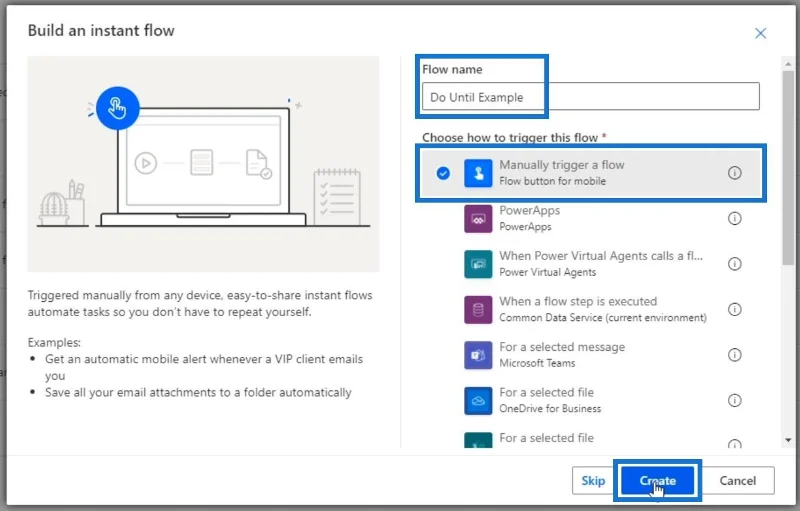The width and height of the screenshot is (800, 511).
Task: Click the instant flow laptop illustration
Action: pyautogui.click(x=203, y=164)
